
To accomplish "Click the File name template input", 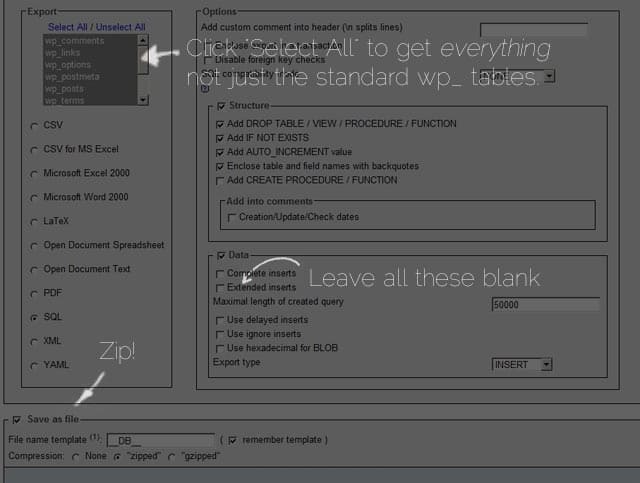I will [160, 439].
